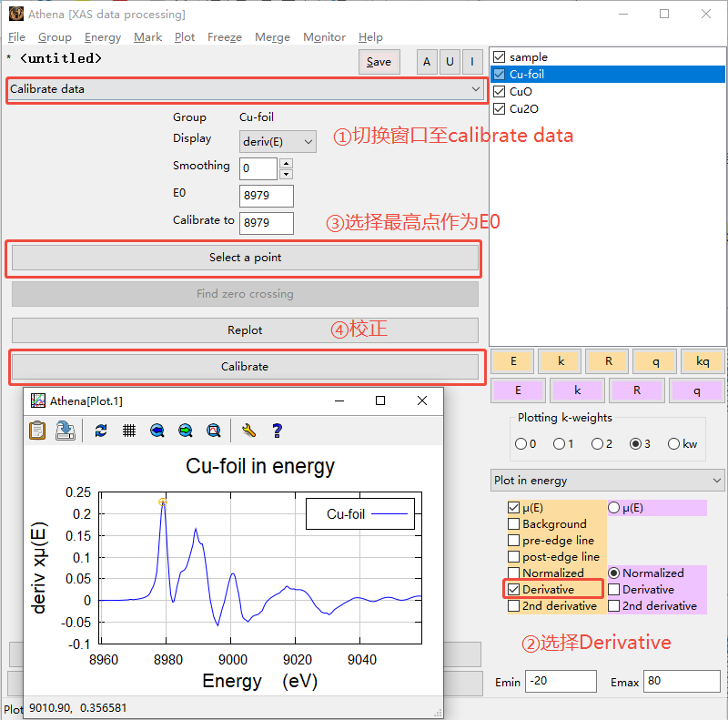Uncheck the CuO group checkbox
This screenshot has width=728, height=720.
click(499, 92)
